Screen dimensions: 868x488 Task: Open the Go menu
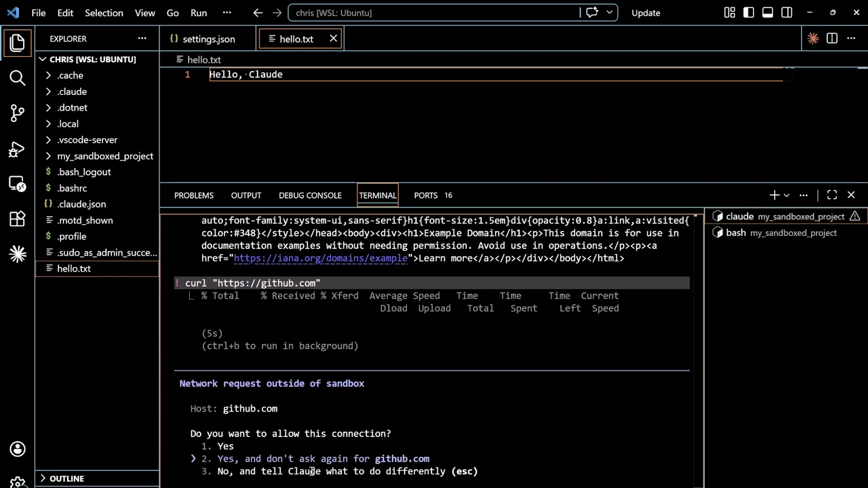(x=173, y=12)
